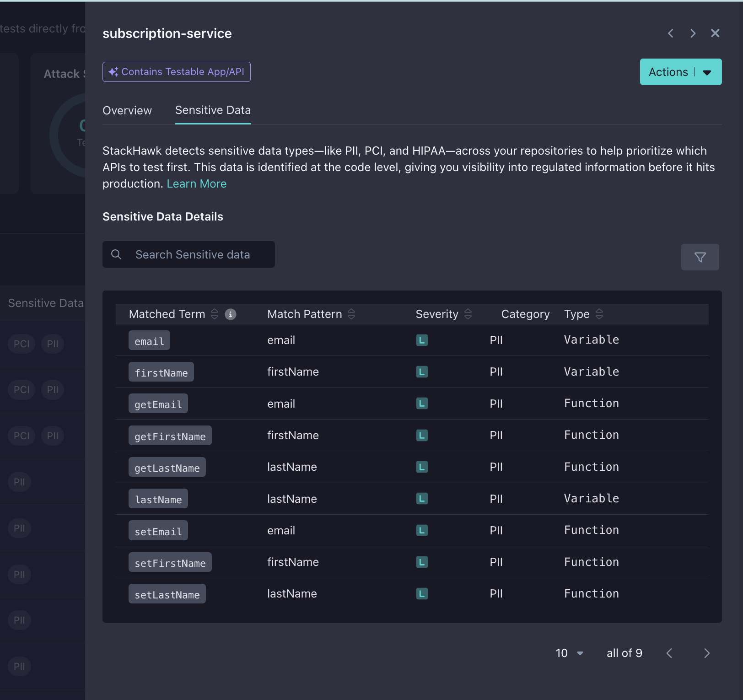743x700 pixels.
Task: Click the Match Pattern header label
Action: (x=305, y=314)
